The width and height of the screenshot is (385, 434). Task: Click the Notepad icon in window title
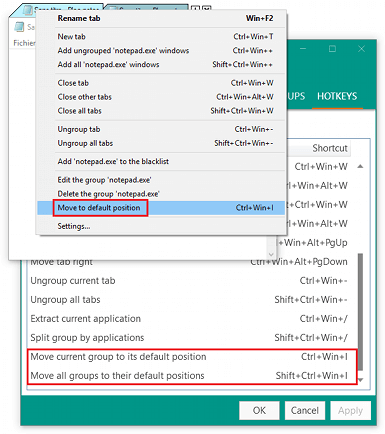pyautogui.click(x=19, y=27)
